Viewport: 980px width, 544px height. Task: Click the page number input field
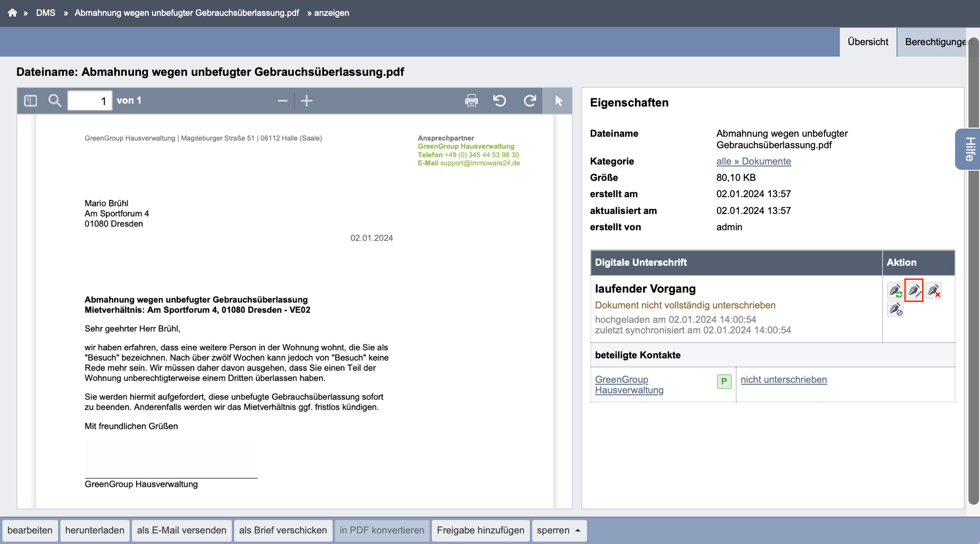90,101
